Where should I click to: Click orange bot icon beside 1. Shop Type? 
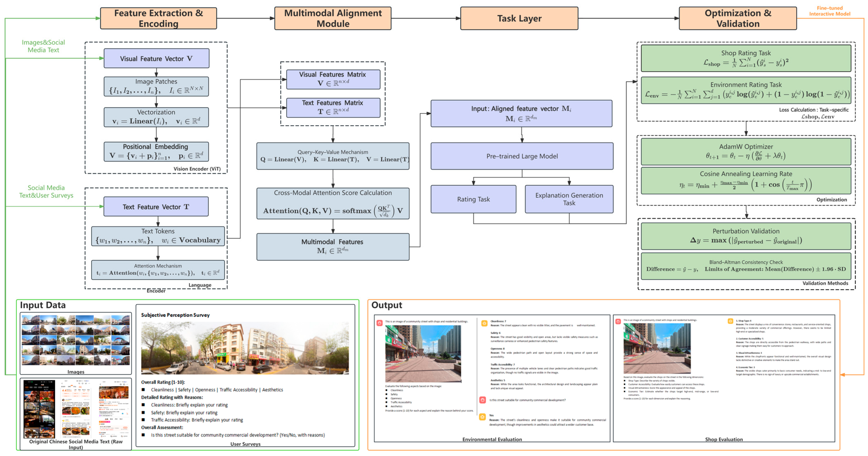pos(730,321)
